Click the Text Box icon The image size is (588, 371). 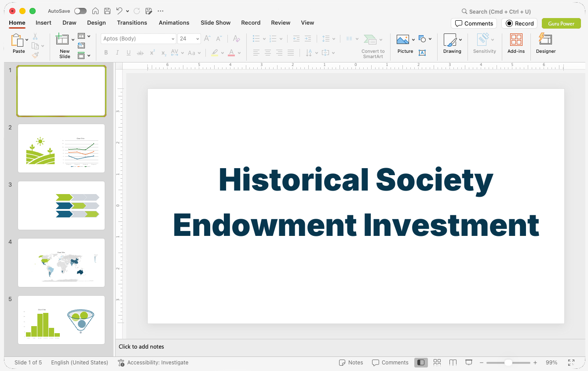click(422, 53)
